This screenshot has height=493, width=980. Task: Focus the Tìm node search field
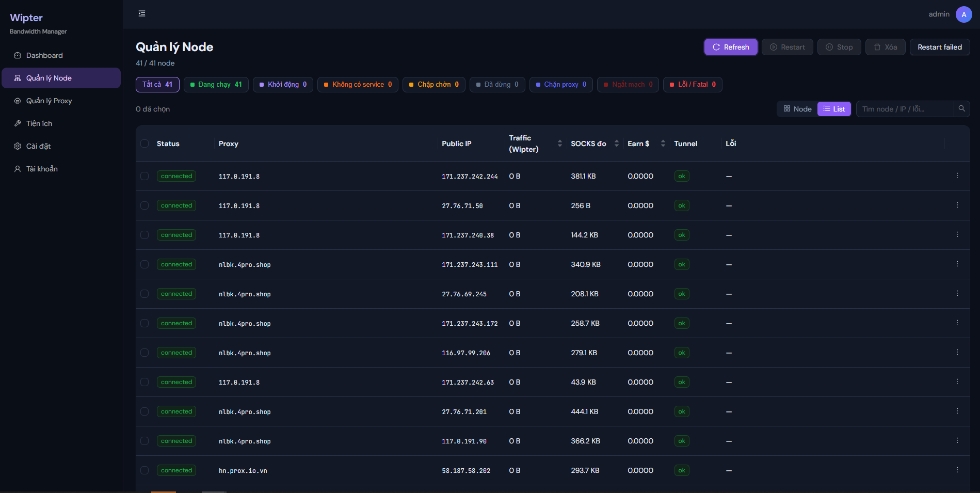(905, 109)
